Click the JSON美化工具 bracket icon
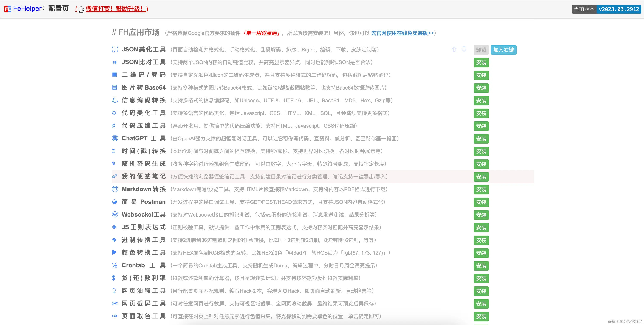Image resolution: width=644 pixels, height=325 pixels. (115, 49)
